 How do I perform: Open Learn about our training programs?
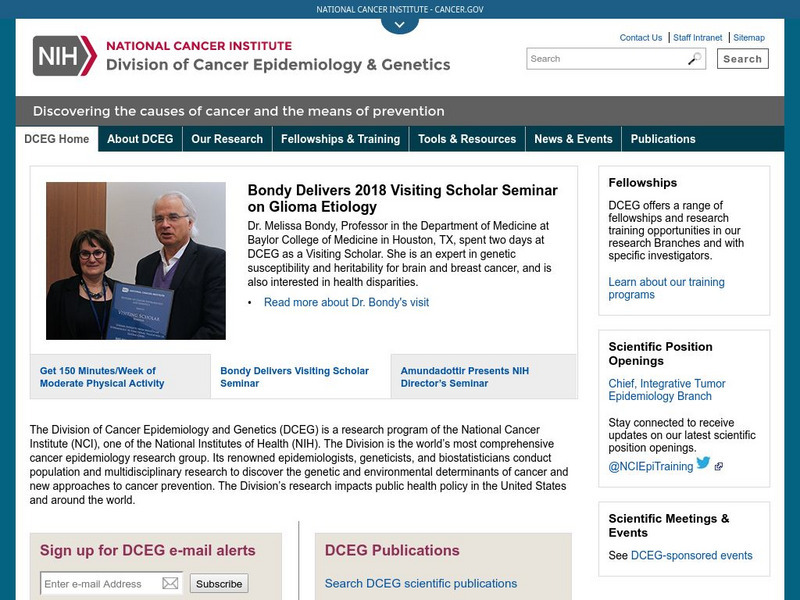[x=666, y=288]
